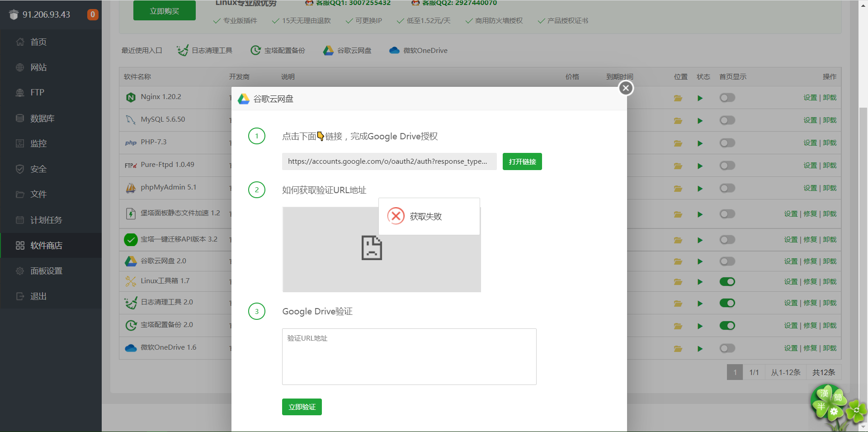
Task: Open folder location for MySQL
Action: (x=678, y=121)
